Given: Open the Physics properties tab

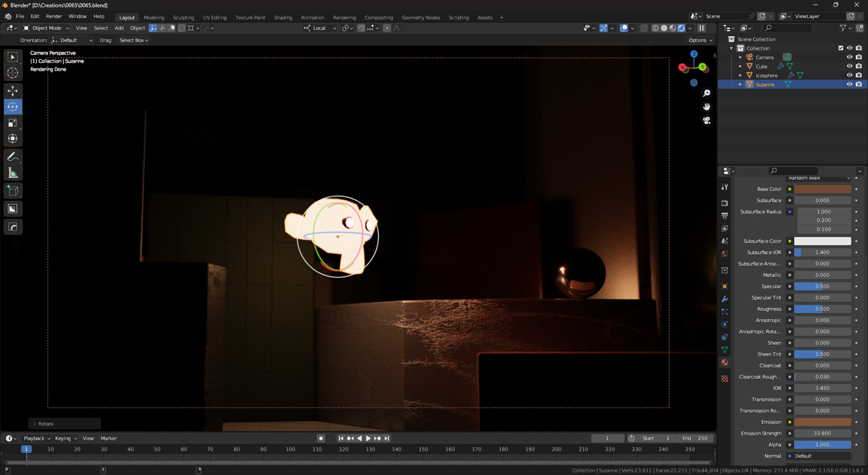Looking at the screenshot, I should (725, 324).
